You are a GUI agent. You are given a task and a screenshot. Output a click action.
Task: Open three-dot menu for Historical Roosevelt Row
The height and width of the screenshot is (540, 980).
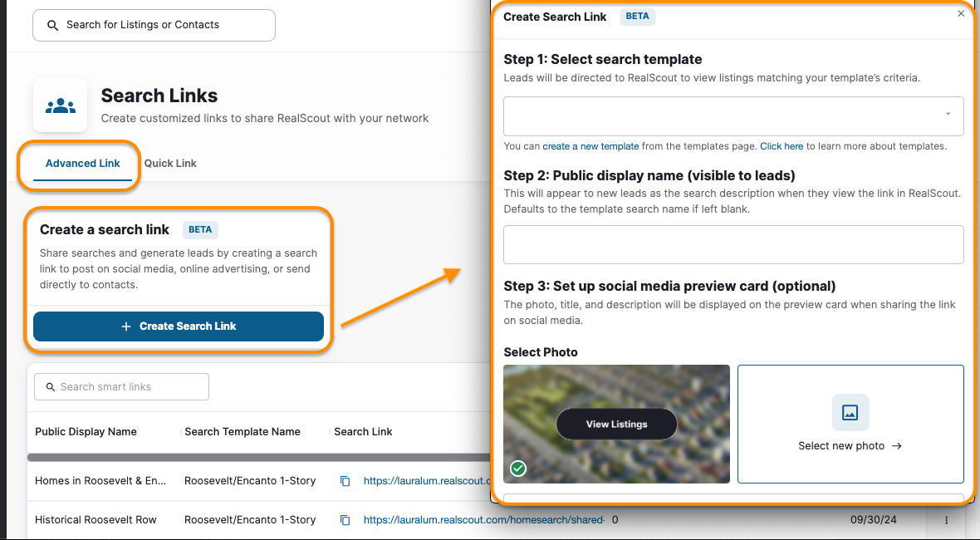[946, 520]
